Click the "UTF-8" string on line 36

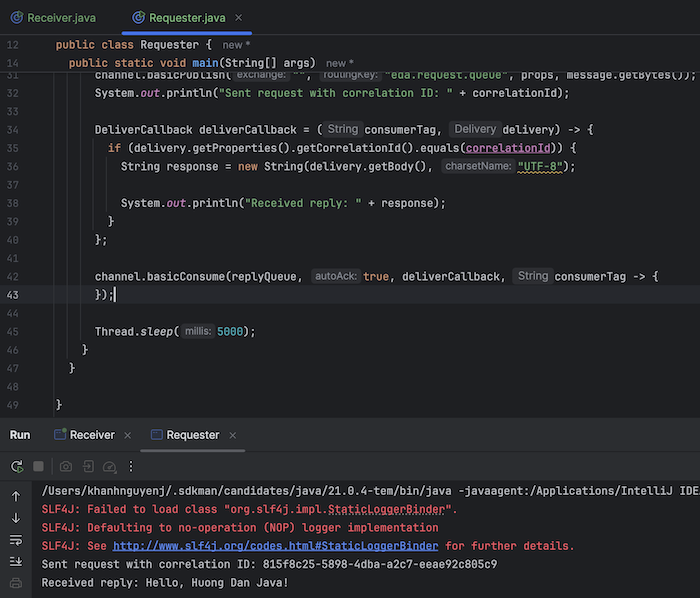pos(540,166)
